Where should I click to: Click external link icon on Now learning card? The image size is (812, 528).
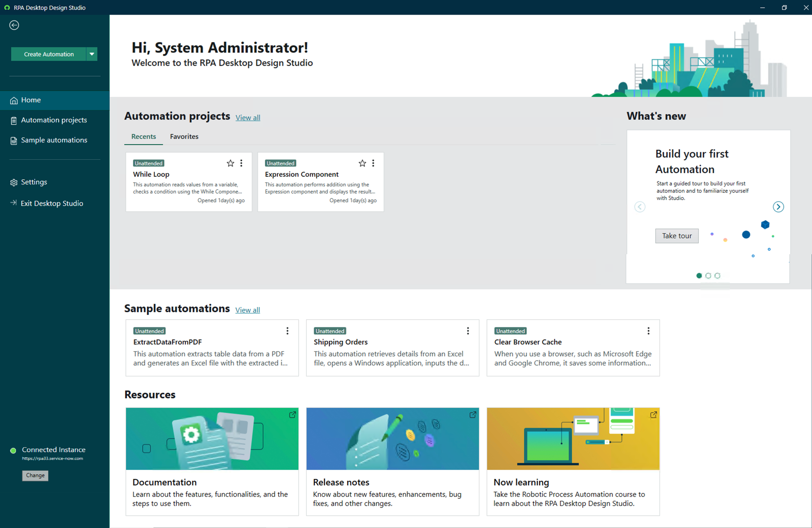(654, 414)
